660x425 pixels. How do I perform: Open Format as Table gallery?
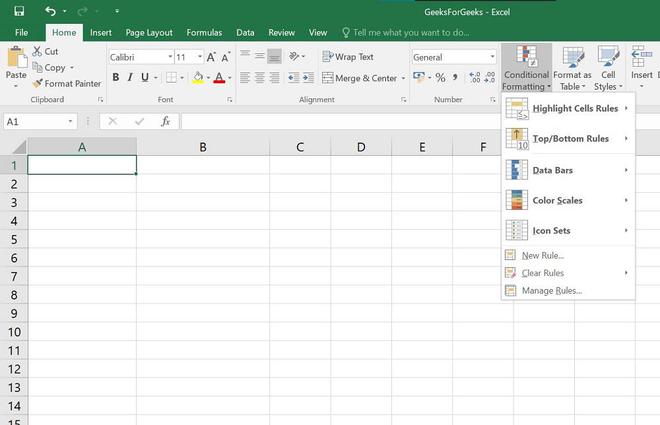coord(572,68)
